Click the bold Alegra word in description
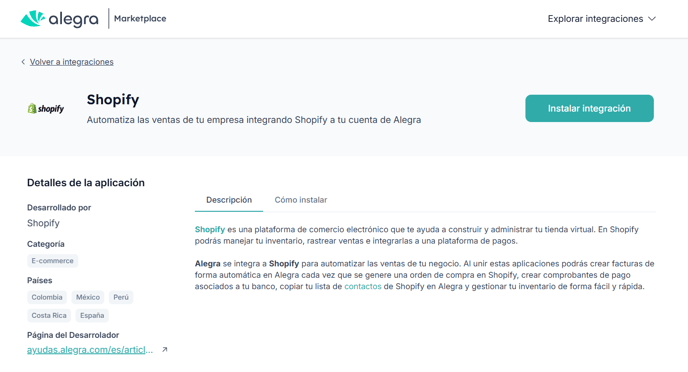688x372 pixels. [x=208, y=264]
